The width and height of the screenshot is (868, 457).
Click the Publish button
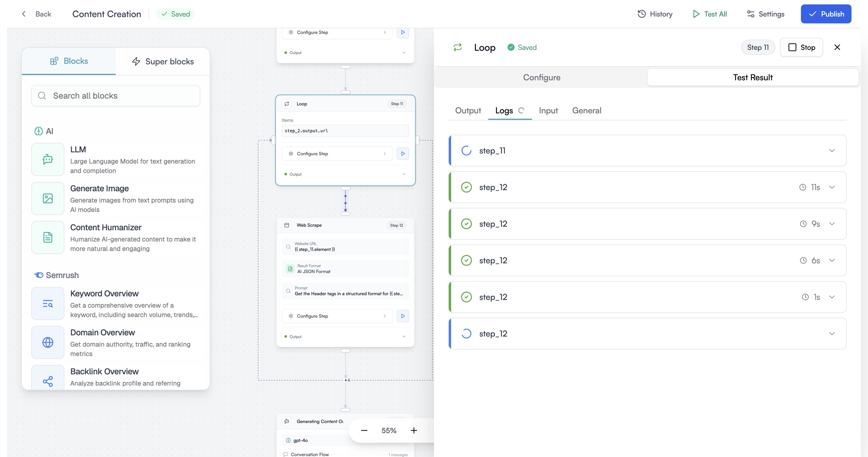tap(826, 14)
